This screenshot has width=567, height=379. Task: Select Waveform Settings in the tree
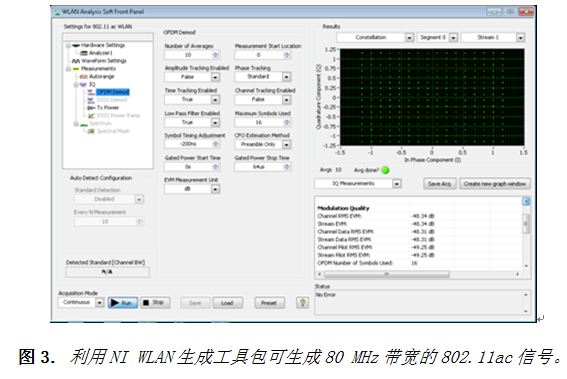(x=104, y=61)
